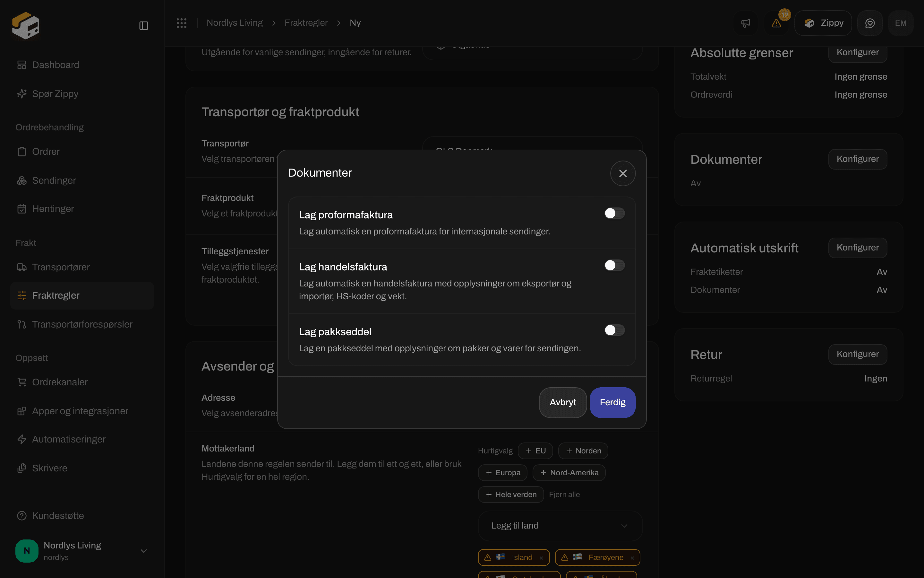Click the Sendinger boxes icon
The height and width of the screenshot is (578, 924).
22,180
